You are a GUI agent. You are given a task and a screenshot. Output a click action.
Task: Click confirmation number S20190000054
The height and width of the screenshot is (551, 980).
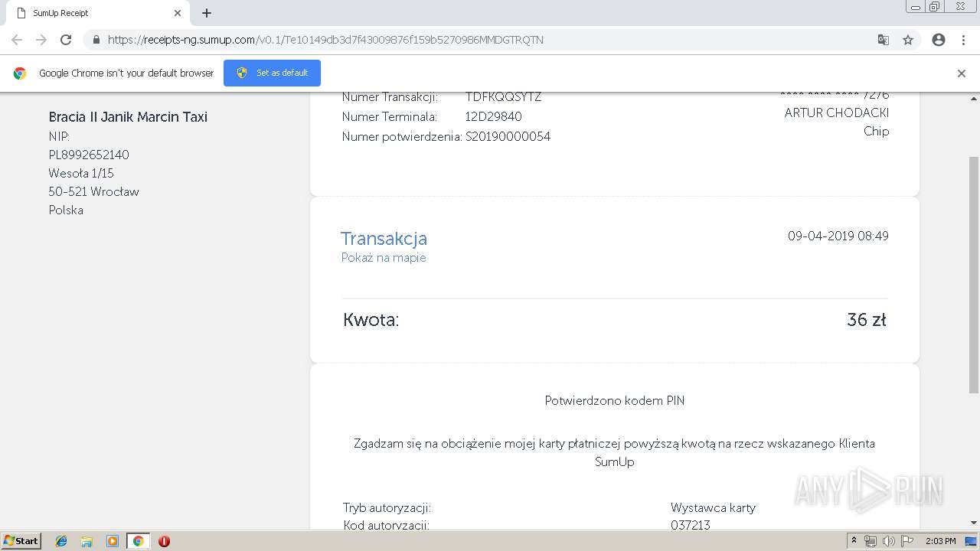(x=508, y=137)
